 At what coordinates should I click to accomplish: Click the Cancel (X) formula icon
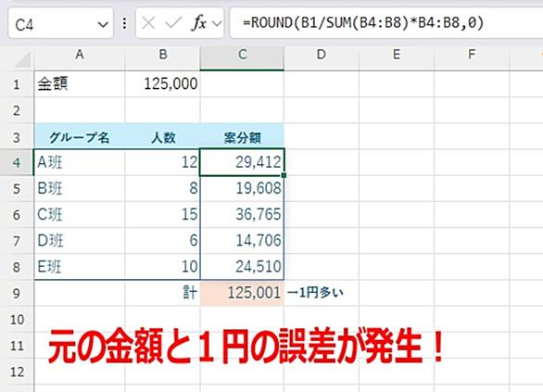pyautogui.click(x=148, y=23)
